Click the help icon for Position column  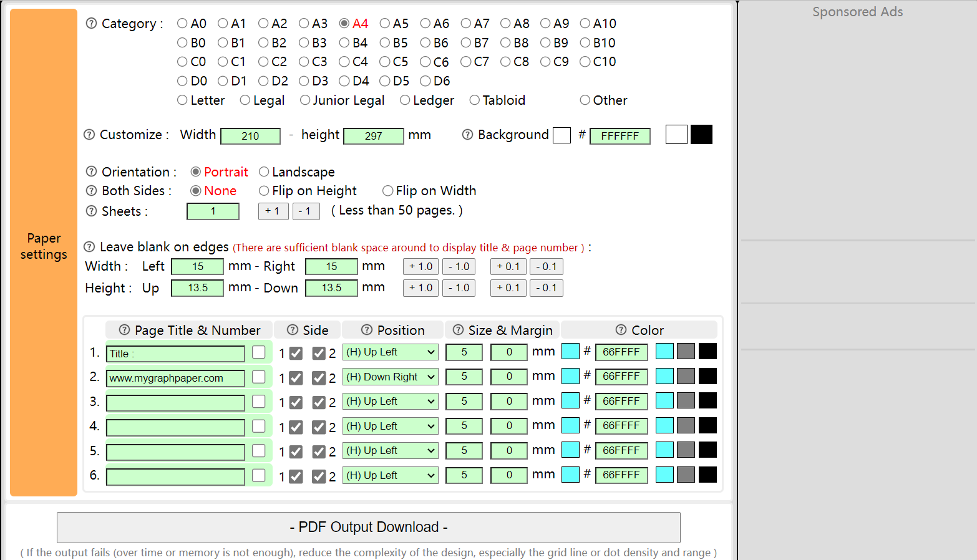pyautogui.click(x=367, y=330)
